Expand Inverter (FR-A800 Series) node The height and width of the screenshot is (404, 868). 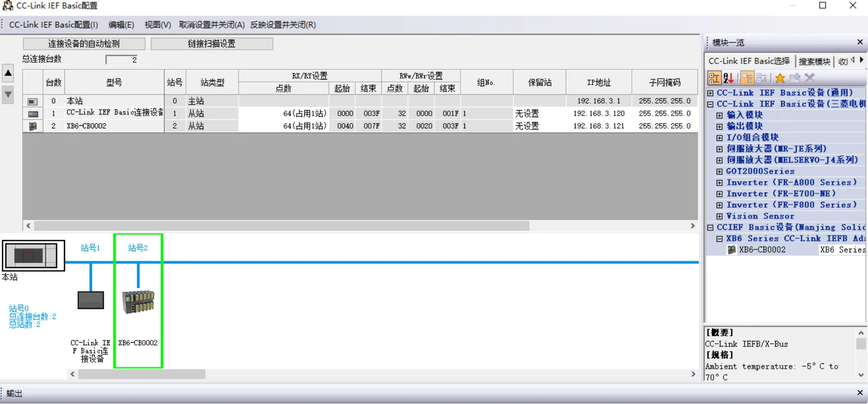(x=719, y=183)
